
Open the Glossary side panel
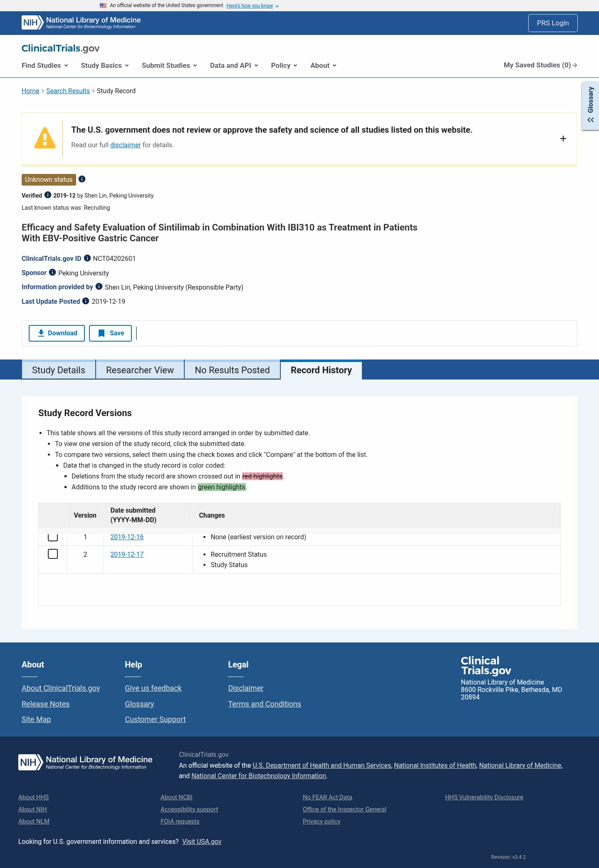click(x=590, y=106)
